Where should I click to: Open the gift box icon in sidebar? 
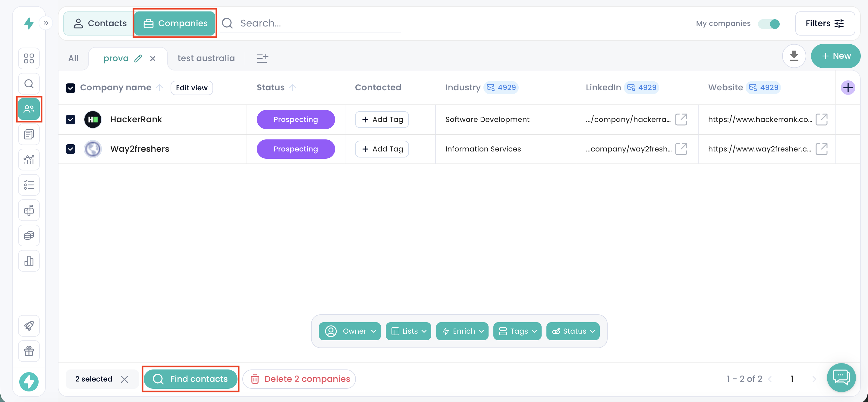[x=29, y=351]
